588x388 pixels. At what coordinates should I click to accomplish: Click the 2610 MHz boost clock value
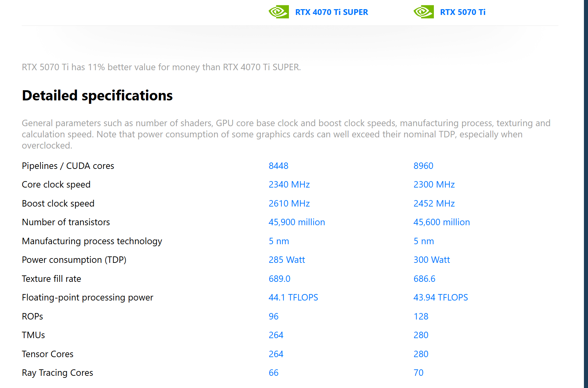click(289, 203)
